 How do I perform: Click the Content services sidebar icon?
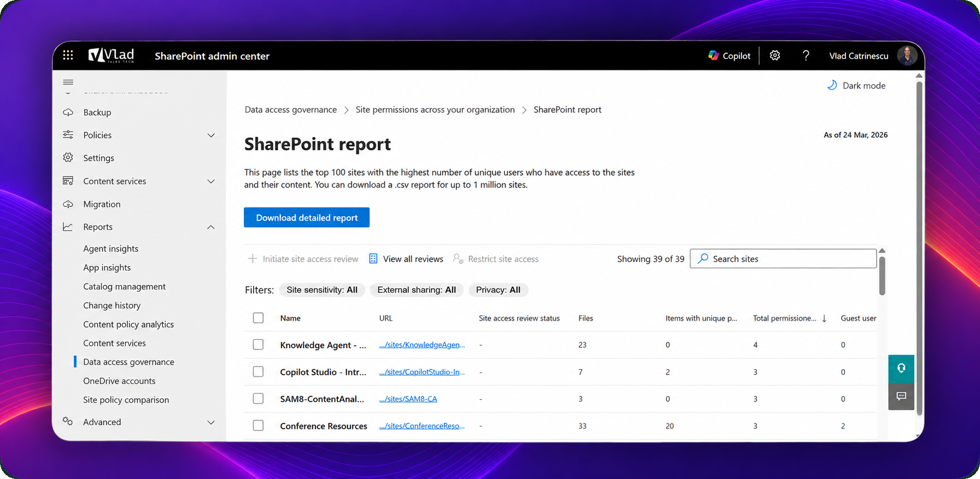point(68,181)
